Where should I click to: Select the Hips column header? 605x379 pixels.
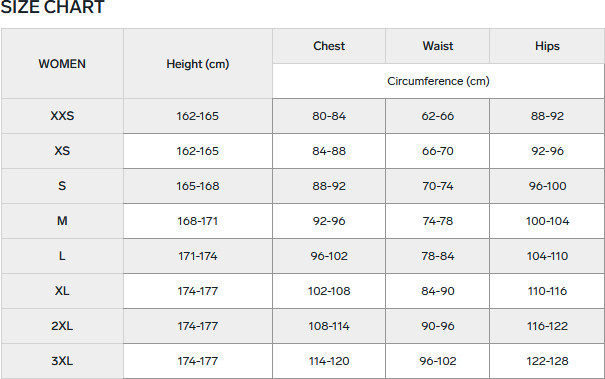[x=547, y=46]
